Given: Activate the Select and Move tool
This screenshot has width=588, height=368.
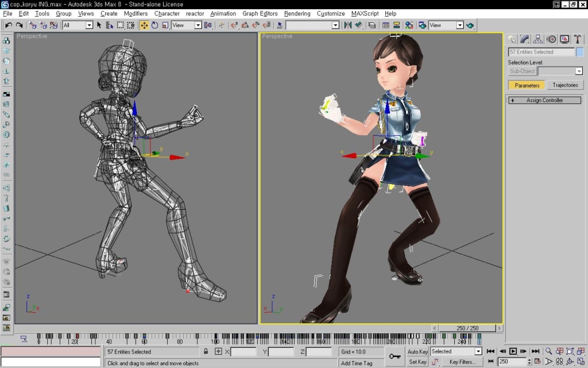Looking at the screenshot, I should (x=144, y=25).
